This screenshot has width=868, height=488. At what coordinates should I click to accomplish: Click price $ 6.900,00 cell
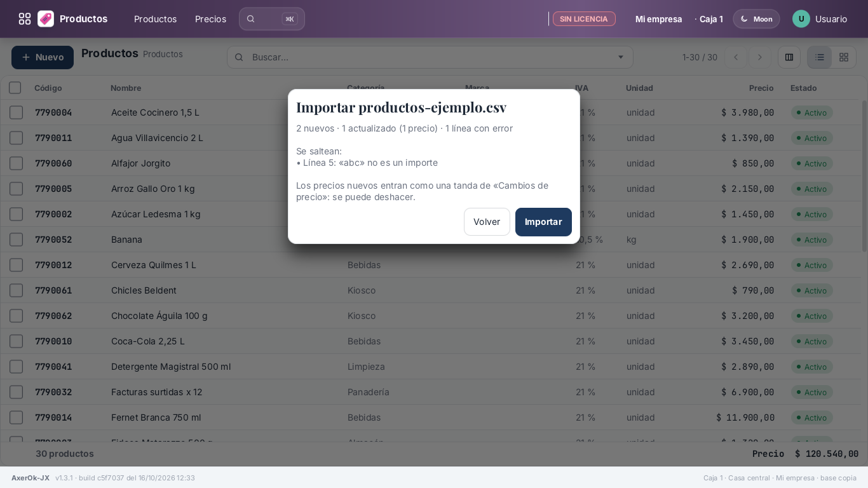pos(747,392)
